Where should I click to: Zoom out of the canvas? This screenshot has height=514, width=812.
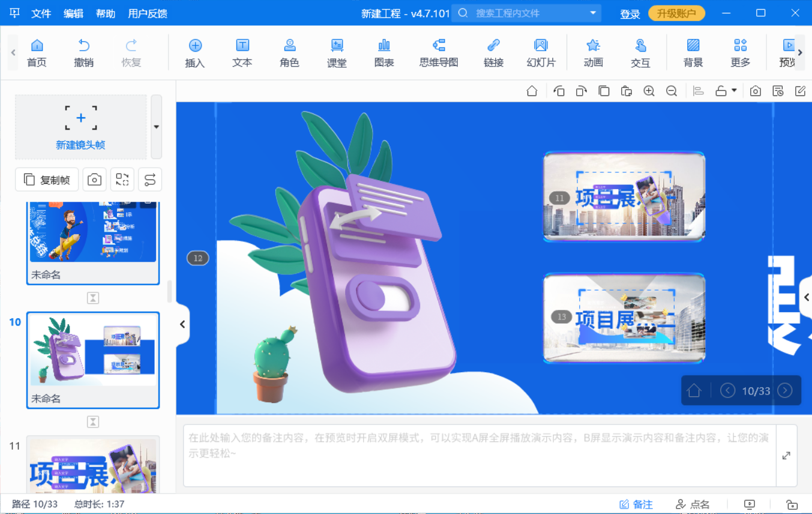(x=672, y=91)
